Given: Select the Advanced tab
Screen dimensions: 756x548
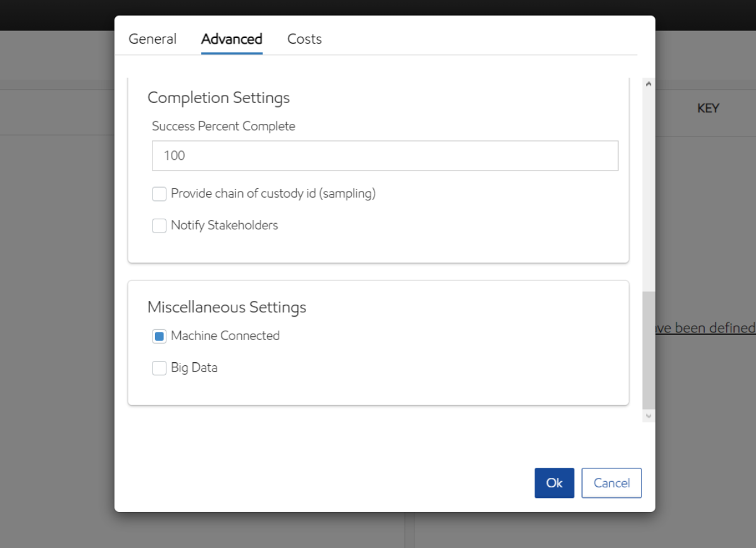Looking at the screenshot, I should coord(232,39).
